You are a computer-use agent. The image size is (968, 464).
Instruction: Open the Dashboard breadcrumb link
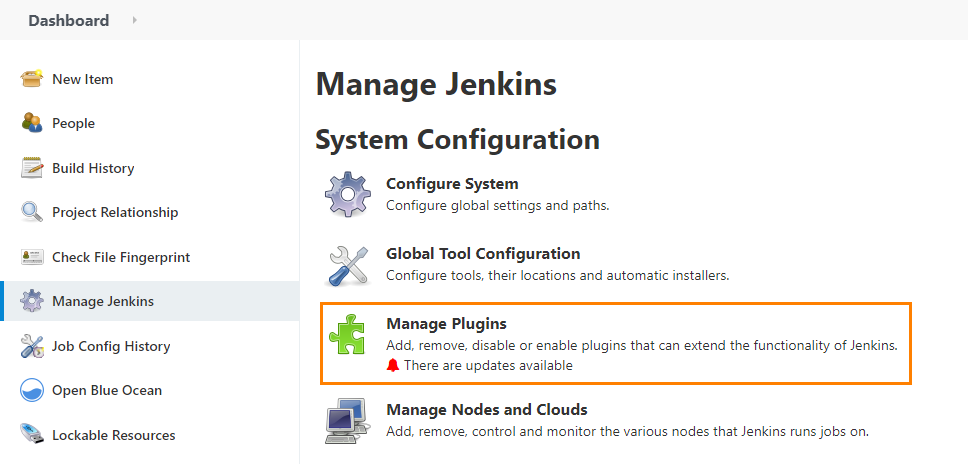coord(68,20)
